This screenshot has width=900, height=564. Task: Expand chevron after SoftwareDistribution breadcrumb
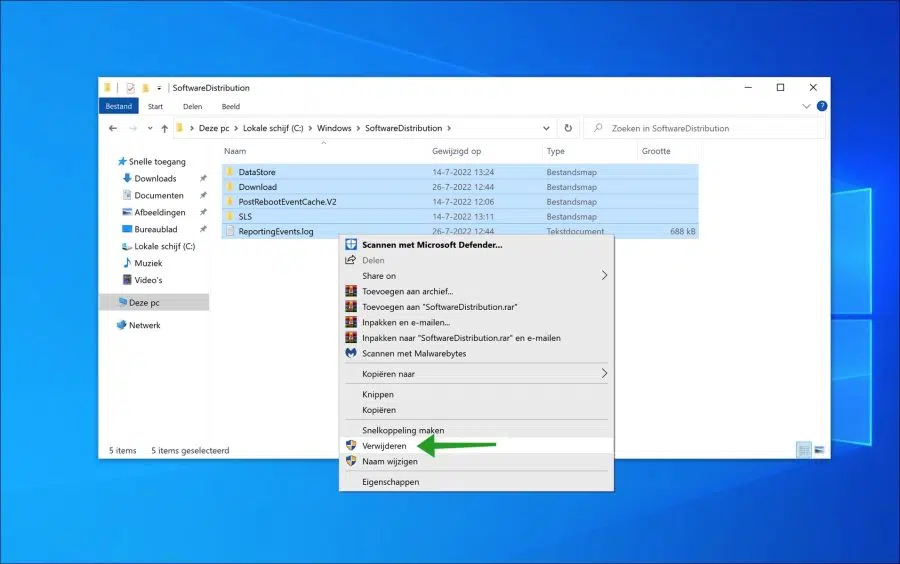(449, 128)
